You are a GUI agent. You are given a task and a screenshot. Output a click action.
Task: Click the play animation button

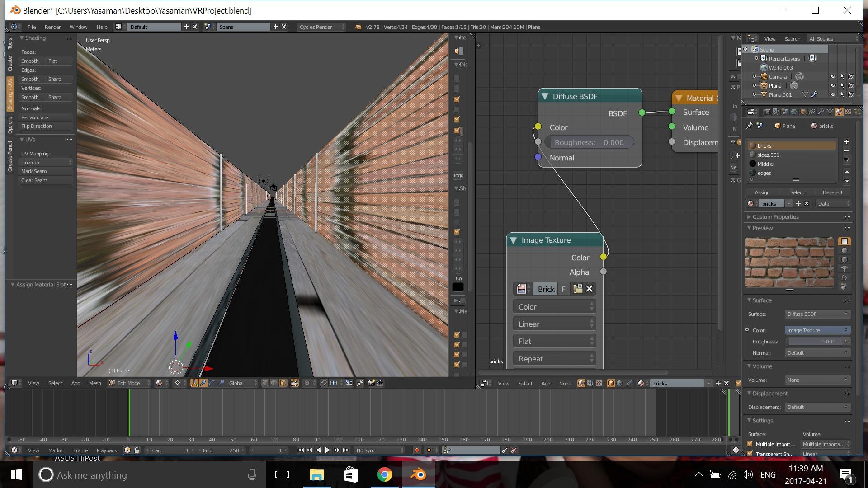point(328,450)
